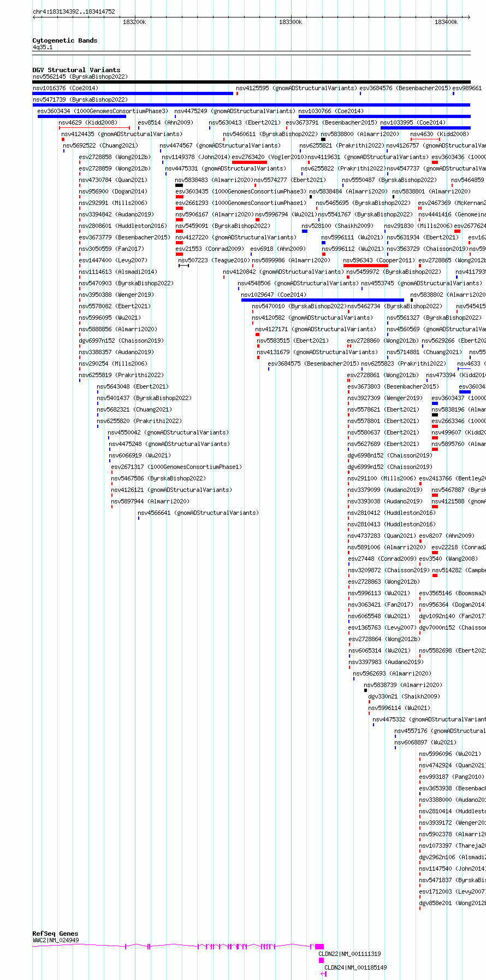Select the 183200k ruler coordinate

(134, 22)
